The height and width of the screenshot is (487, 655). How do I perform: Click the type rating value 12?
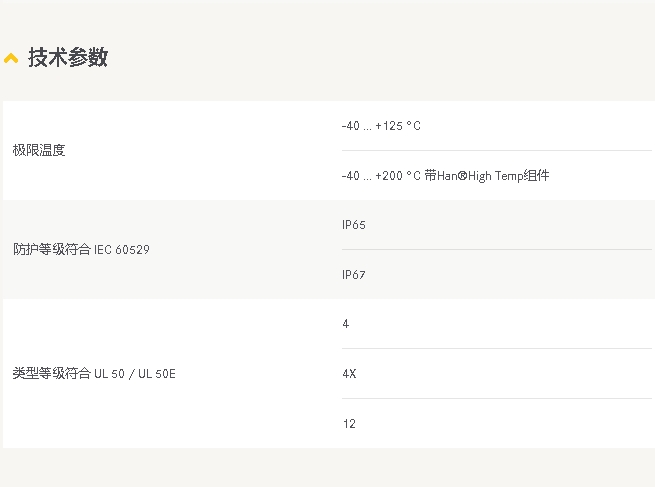pyautogui.click(x=349, y=424)
